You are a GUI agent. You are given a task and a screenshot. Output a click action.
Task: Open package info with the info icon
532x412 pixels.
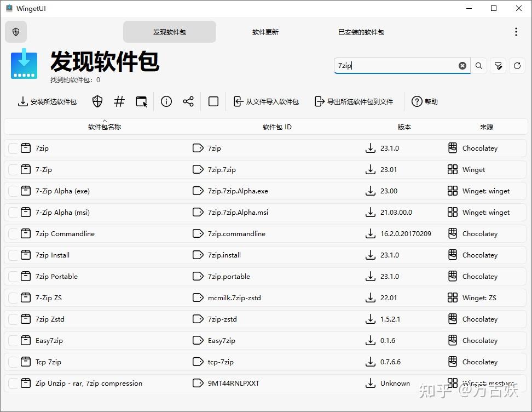[x=166, y=101]
